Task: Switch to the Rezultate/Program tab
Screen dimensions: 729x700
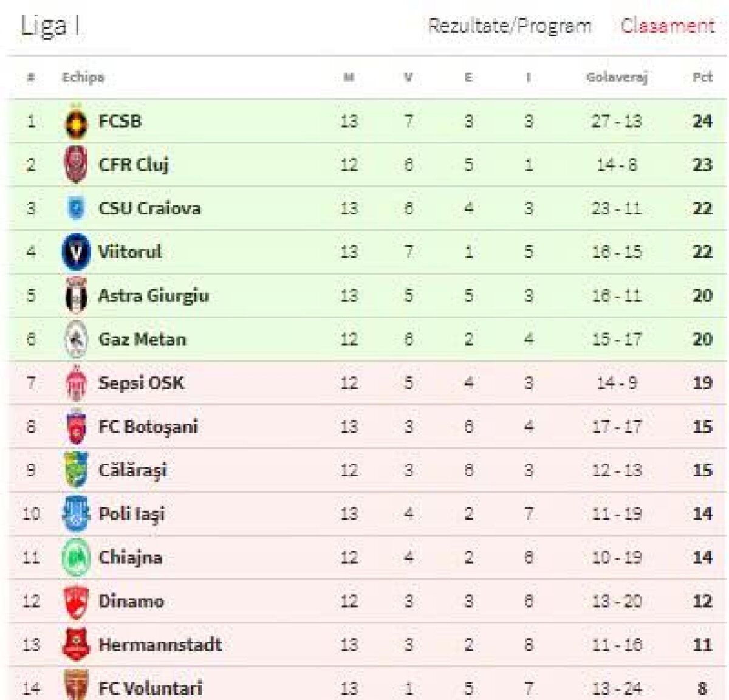Action: click(x=510, y=26)
